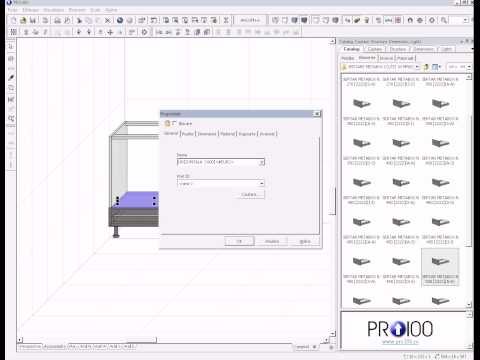The image size is (480, 360).
Task: Click the blue round globe toolbar icon
Action: click(x=120, y=20)
